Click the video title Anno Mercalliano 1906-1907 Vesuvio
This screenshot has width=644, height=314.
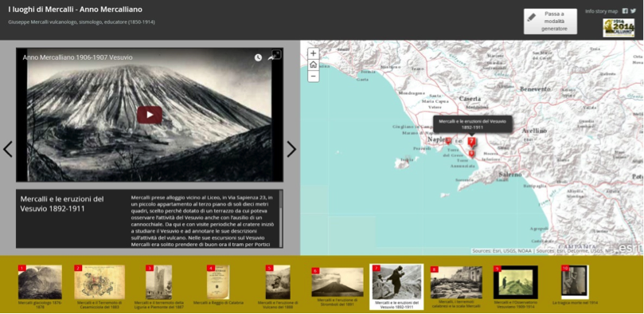click(x=78, y=57)
